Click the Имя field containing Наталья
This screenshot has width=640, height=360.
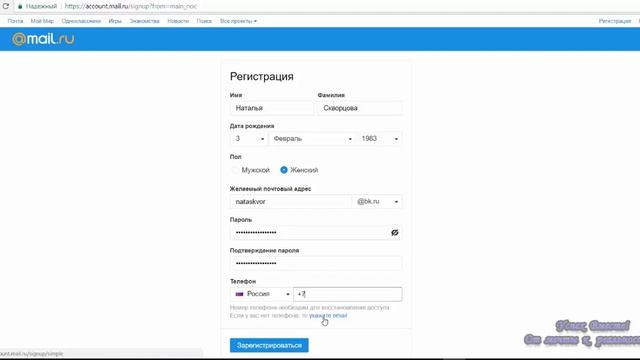(x=272, y=108)
